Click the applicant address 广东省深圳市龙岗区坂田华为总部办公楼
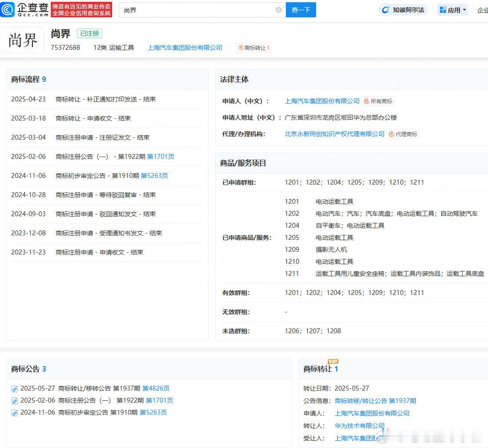This screenshot has height=448, width=488. tap(341, 117)
